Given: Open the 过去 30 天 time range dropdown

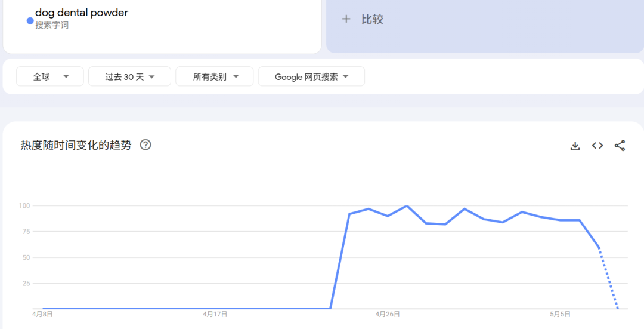Looking at the screenshot, I should 129,76.
